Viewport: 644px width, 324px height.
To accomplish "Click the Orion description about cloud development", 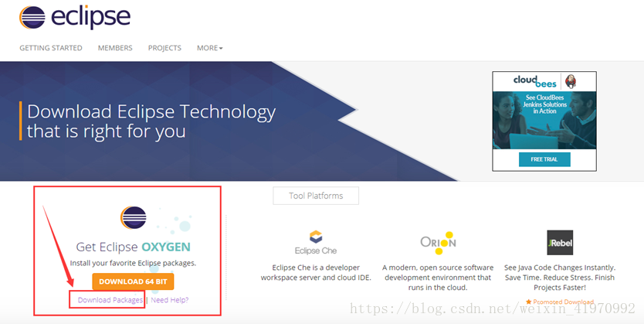I will click(x=438, y=278).
